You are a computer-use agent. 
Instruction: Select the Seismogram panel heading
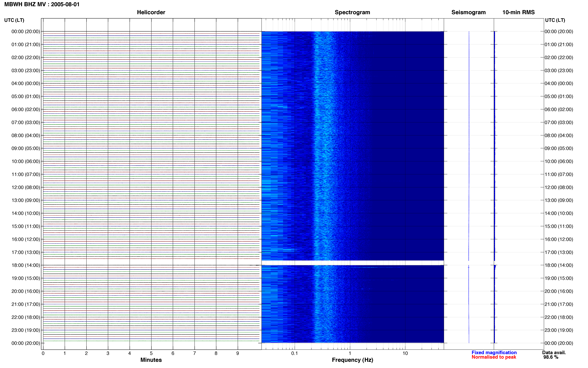point(468,12)
